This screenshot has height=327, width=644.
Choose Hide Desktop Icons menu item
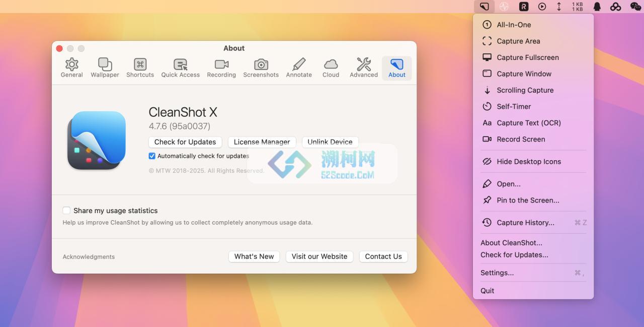click(x=533, y=162)
